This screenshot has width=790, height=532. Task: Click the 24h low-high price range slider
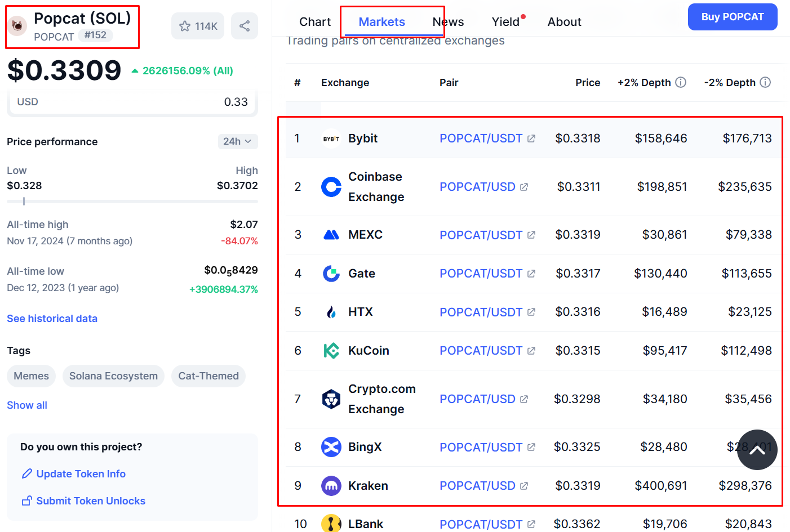click(x=132, y=201)
